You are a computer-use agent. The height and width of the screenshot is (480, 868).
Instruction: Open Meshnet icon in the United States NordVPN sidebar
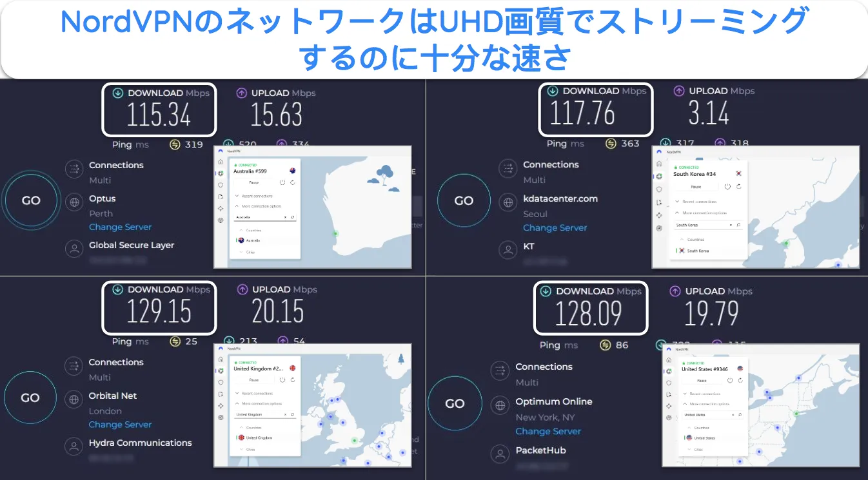coord(669,406)
